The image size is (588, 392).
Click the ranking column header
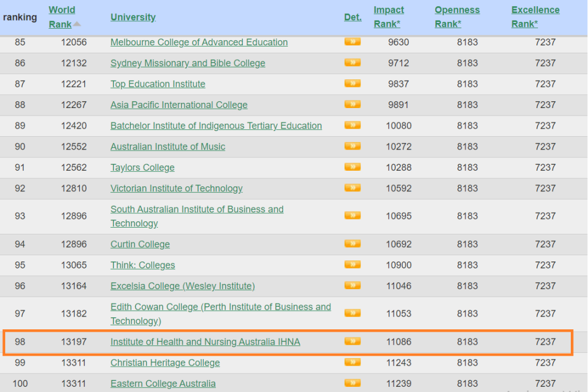coord(20,17)
